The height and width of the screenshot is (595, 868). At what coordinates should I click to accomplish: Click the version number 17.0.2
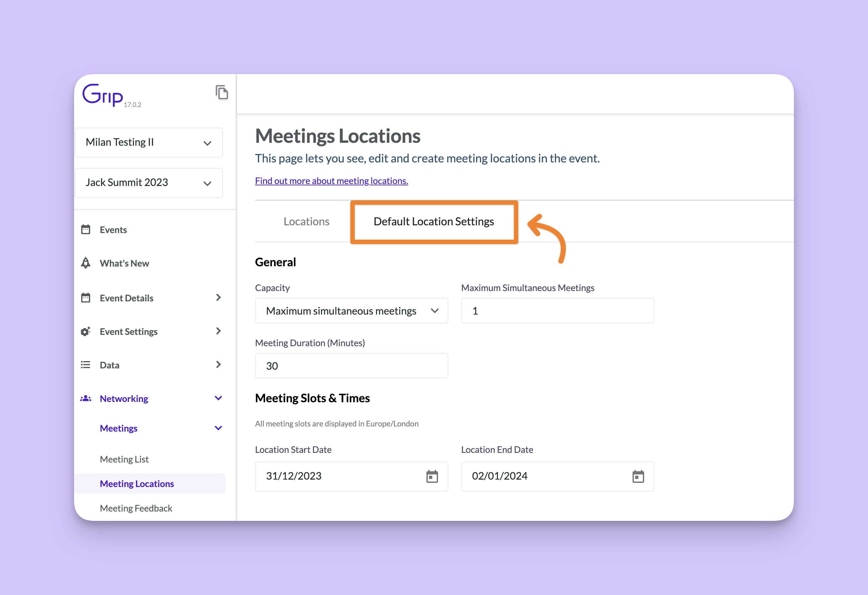tap(133, 105)
